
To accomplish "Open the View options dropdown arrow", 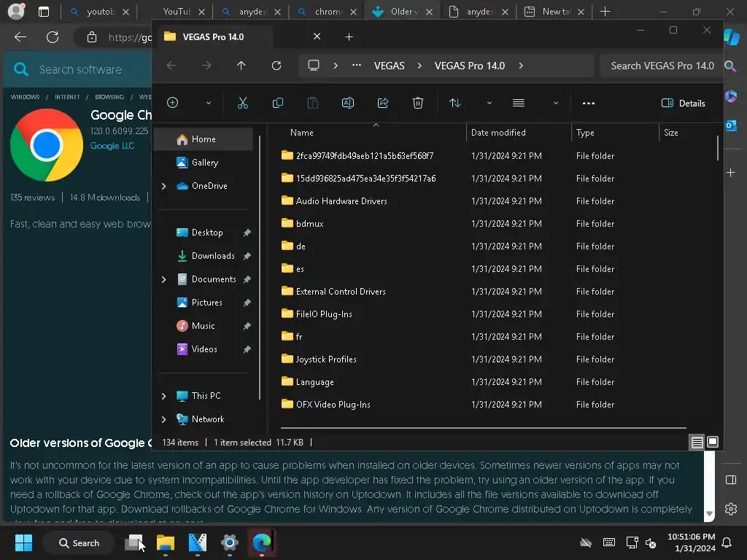I will click(555, 103).
